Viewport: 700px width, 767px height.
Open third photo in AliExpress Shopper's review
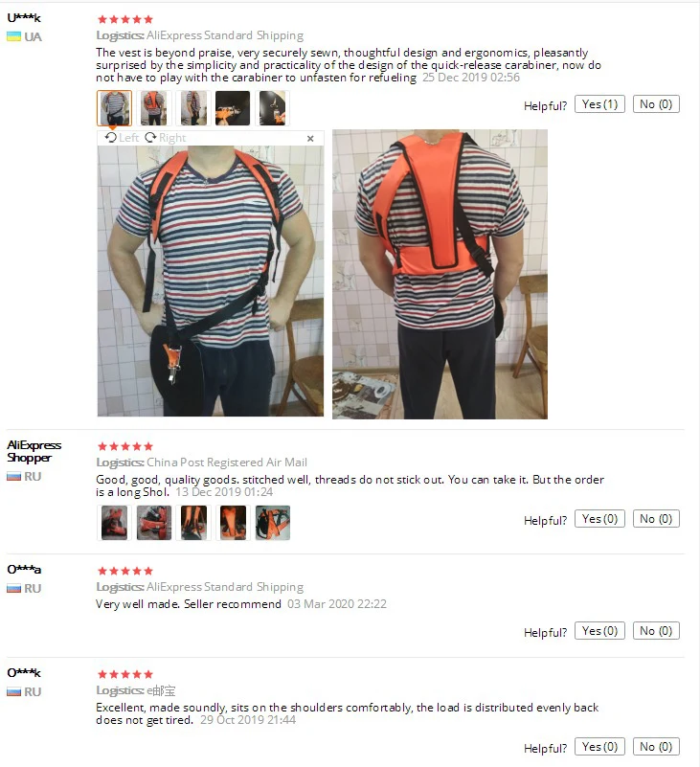click(193, 523)
